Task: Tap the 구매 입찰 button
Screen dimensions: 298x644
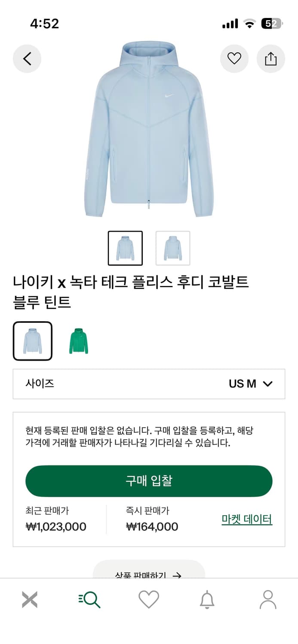Action: point(149,481)
